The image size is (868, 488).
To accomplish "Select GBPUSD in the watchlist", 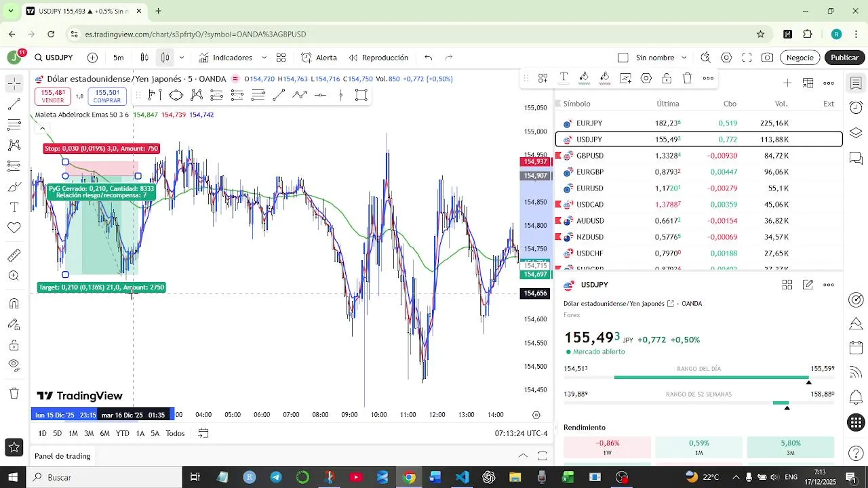I will point(698,156).
